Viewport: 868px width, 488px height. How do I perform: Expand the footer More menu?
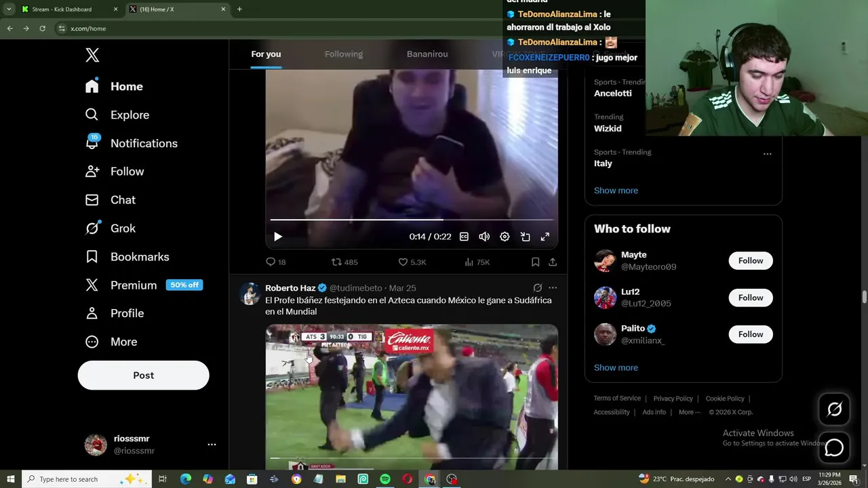tap(689, 412)
